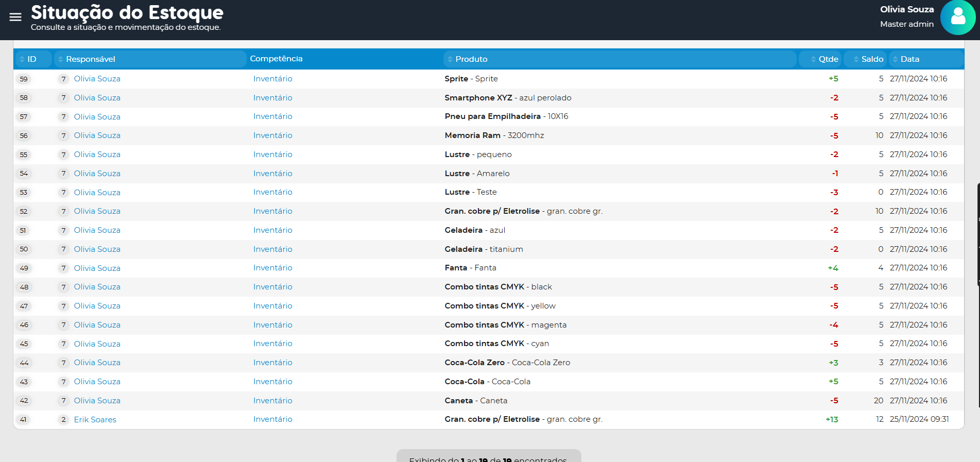
Task: Click sort arrows icon in ID column
Action: click(22, 59)
